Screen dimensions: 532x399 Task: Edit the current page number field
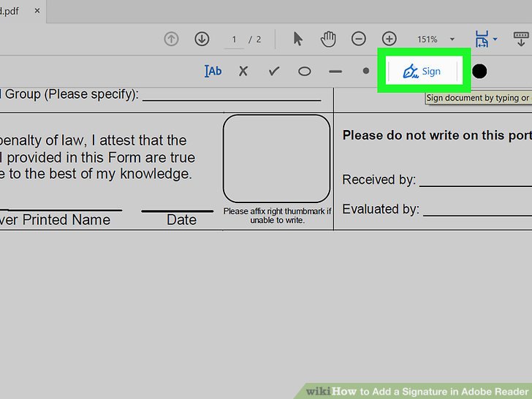point(234,39)
